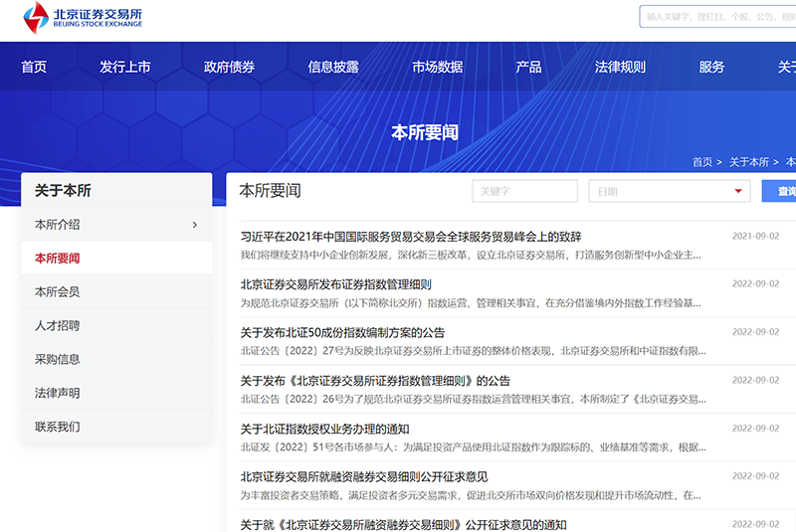796x532 pixels.
Task: Open the 市场数据 navigation menu
Action: tap(437, 67)
